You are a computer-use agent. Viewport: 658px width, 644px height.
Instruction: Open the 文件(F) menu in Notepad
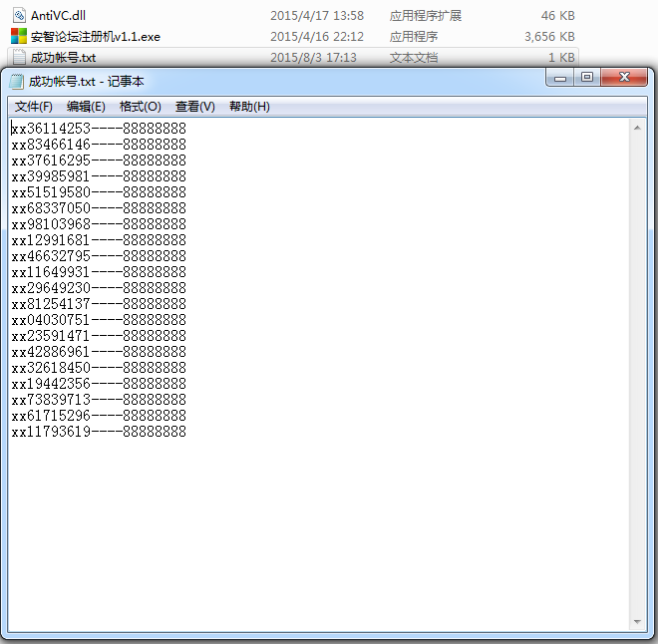click(x=34, y=107)
